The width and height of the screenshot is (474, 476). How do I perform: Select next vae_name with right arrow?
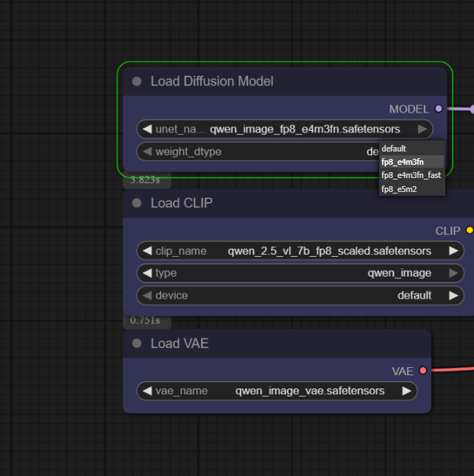click(x=406, y=391)
